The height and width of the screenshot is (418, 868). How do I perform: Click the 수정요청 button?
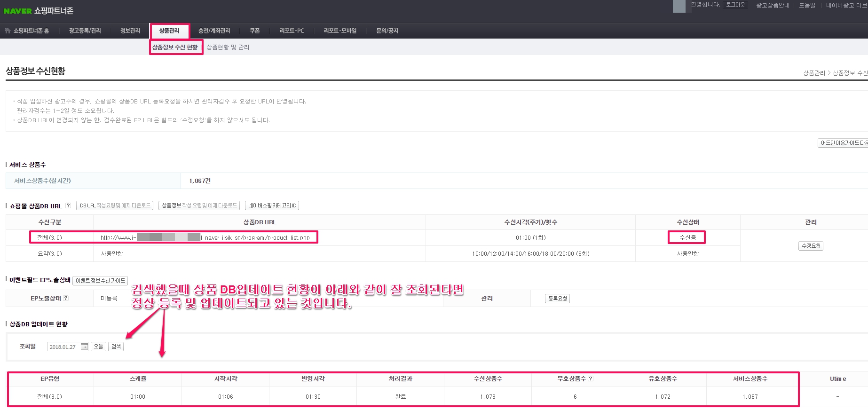tap(811, 246)
